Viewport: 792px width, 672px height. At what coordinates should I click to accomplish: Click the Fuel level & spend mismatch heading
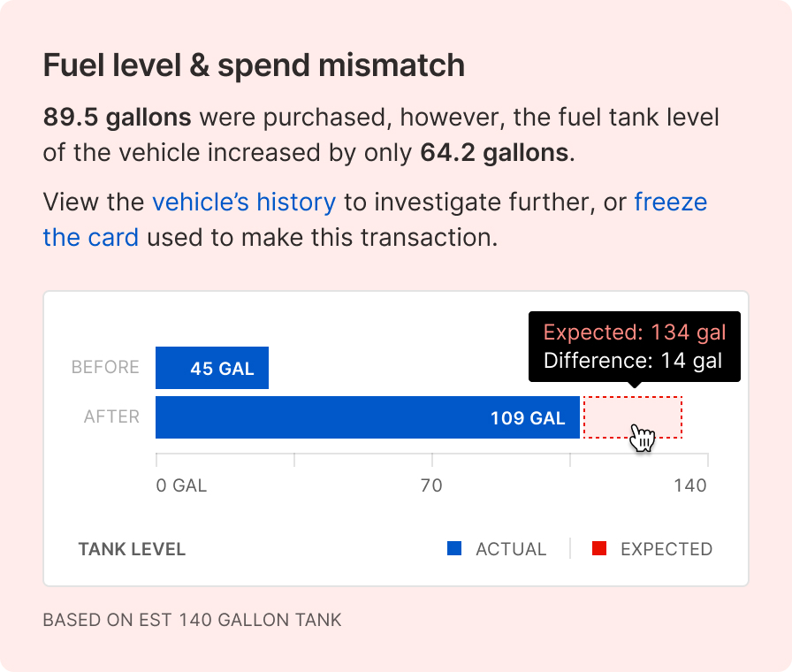[x=254, y=65]
